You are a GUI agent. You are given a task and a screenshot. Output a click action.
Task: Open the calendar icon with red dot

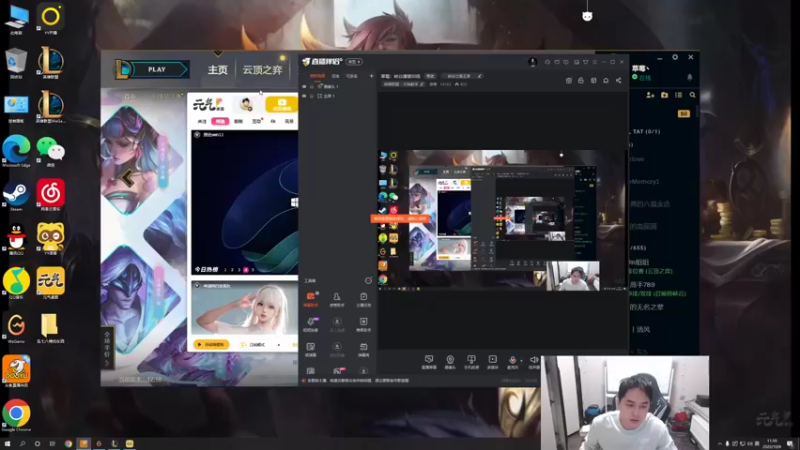pyautogui.click(x=569, y=80)
